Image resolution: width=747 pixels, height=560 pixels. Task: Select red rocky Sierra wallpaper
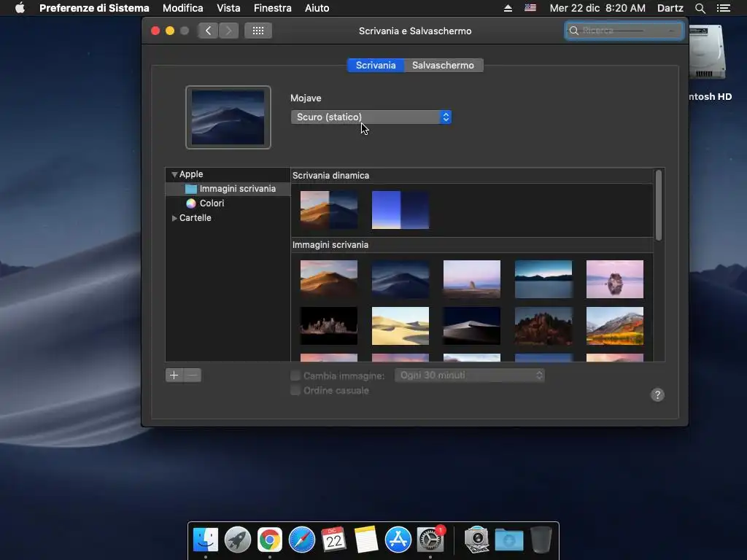coord(543,326)
